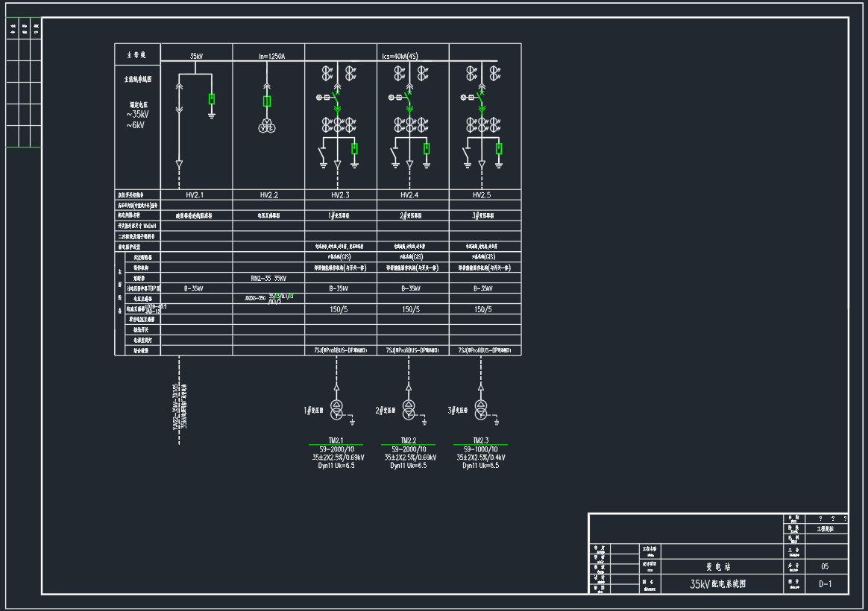Select the vertical YJV22 cable label text

pos(177,408)
